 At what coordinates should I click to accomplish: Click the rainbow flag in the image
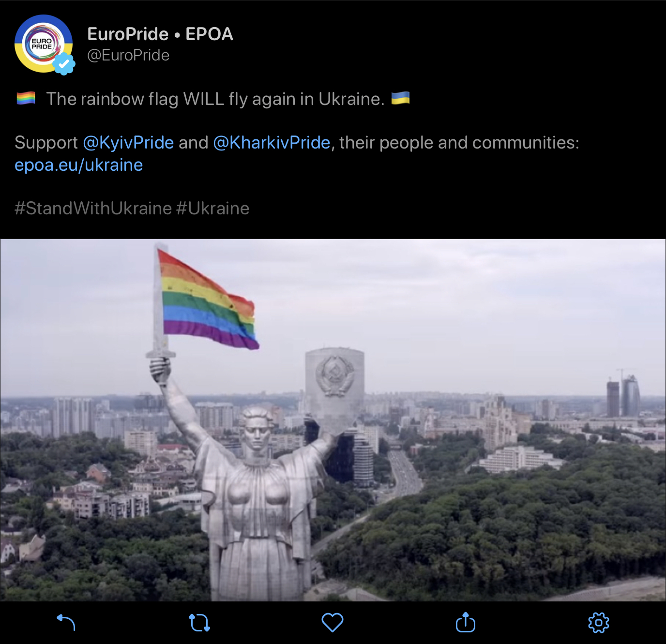(x=208, y=300)
